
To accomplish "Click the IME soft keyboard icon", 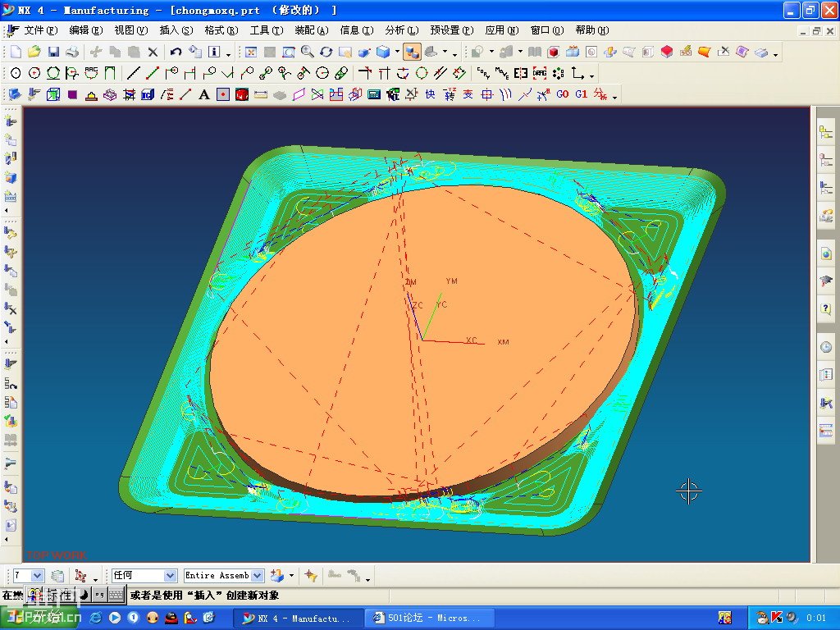I will [x=116, y=595].
